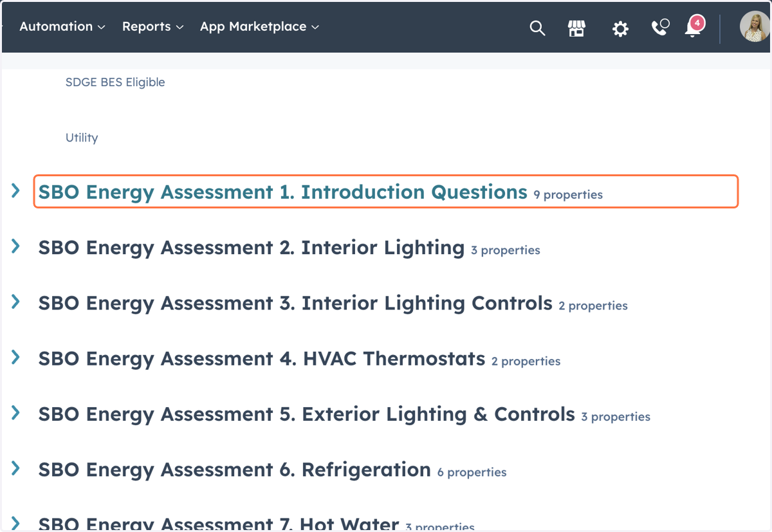Image resolution: width=772 pixels, height=532 pixels.
Task: Select SBO Energy Assessment 7. Hot Water heading
Action: click(219, 523)
